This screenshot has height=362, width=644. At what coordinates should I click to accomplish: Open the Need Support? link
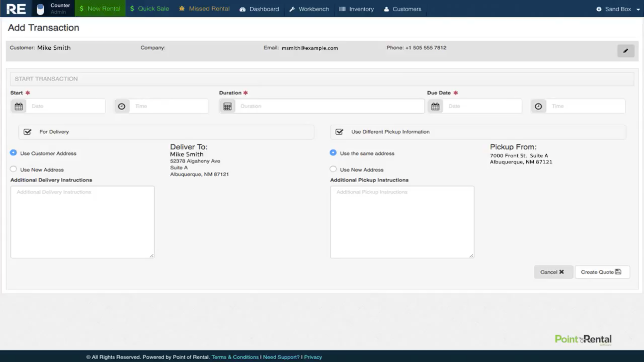(281, 357)
